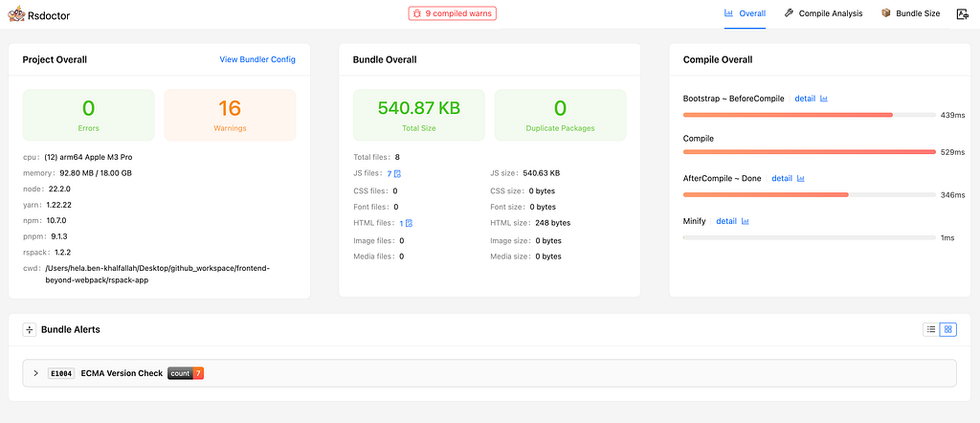Open the HTML files list icon

pyautogui.click(x=410, y=223)
